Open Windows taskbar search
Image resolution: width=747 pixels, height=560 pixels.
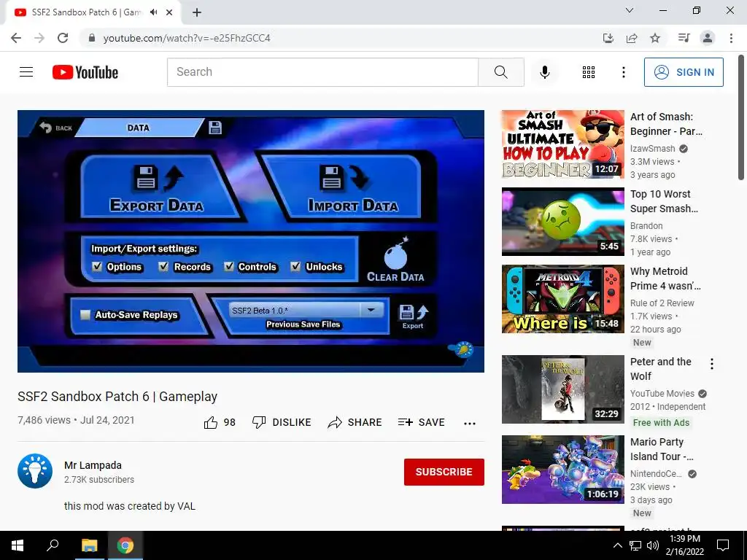coord(53,545)
